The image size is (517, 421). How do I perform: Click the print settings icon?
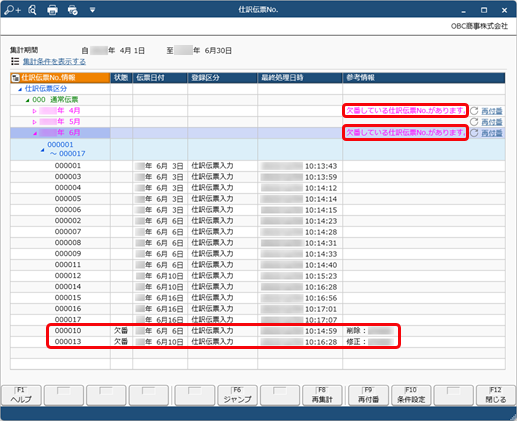coord(73,10)
